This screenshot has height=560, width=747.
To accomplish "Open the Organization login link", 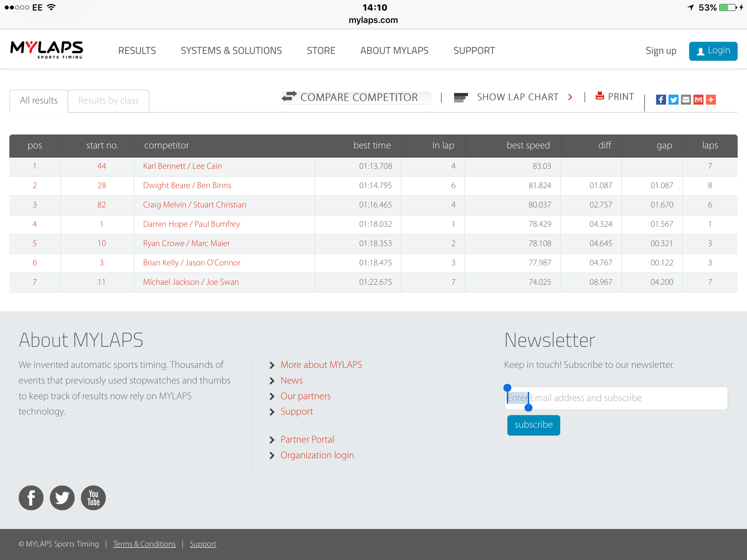I will point(317,455).
